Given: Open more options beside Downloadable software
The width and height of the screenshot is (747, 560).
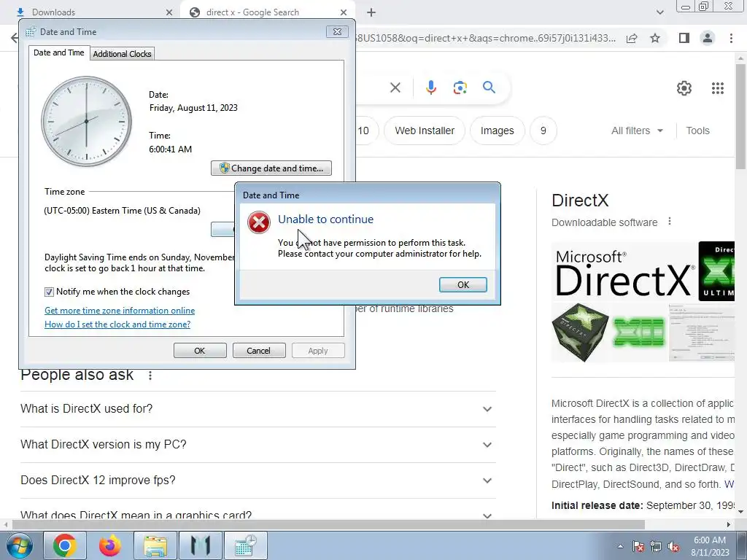Looking at the screenshot, I should (x=670, y=222).
